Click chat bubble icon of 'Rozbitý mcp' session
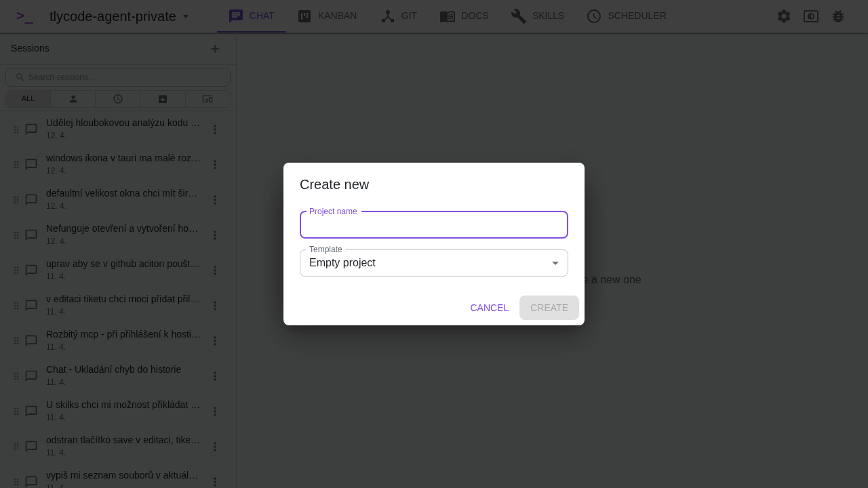This screenshot has width=868, height=488. point(31,341)
